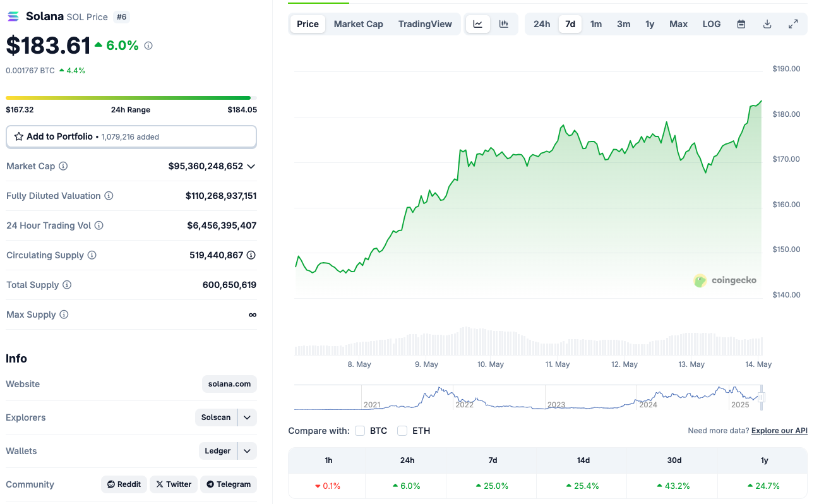Expand chart to fullscreen
Image resolution: width=831 pixels, height=504 pixels.
point(793,24)
